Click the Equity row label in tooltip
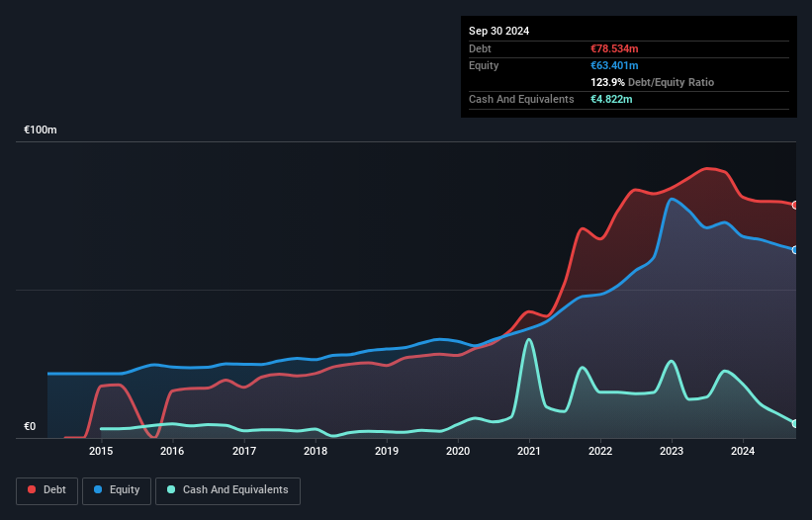Screen dimensions: 812x520 [484, 65]
